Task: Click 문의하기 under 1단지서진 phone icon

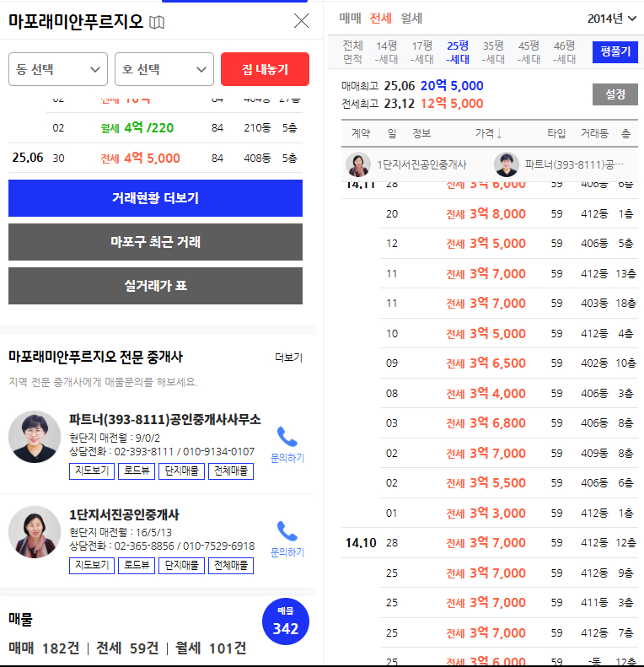Action: point(287,552)
